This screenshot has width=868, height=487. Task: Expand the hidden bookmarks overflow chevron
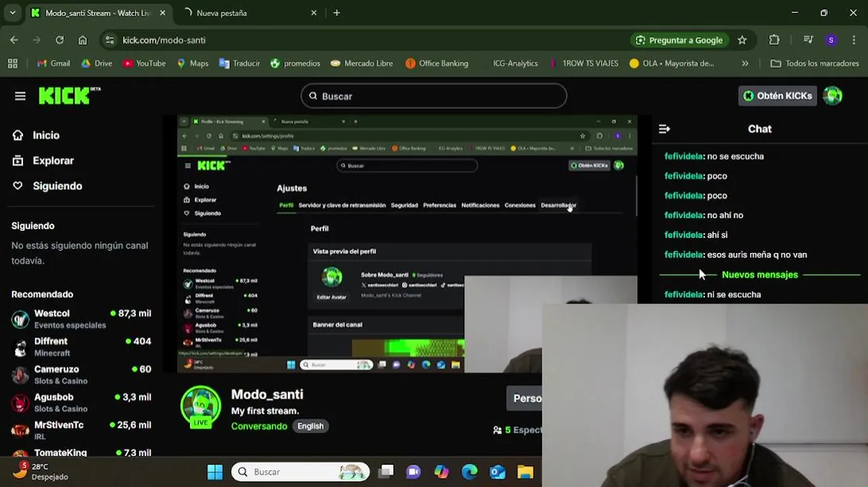[745, 63]
